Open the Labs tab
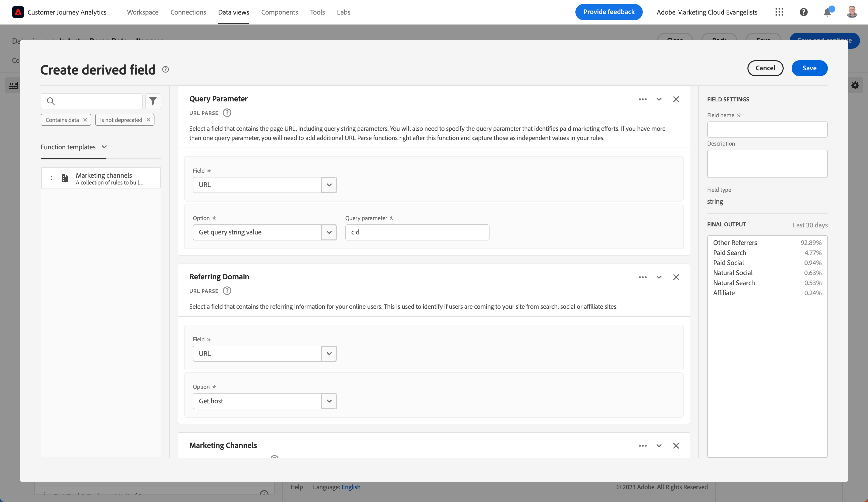The image size is (868, 502). pyautogui.click(x=343, y=12)
